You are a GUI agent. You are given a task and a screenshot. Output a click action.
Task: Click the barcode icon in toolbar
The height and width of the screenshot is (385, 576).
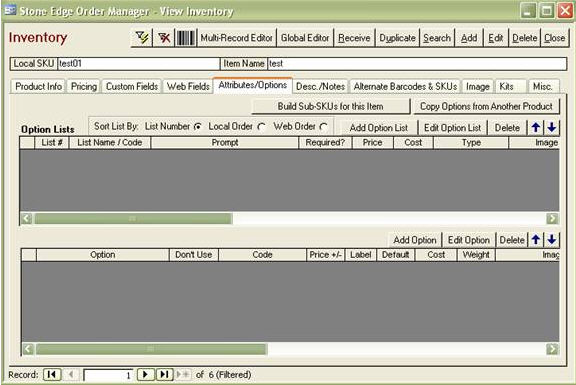coord(186,37)
